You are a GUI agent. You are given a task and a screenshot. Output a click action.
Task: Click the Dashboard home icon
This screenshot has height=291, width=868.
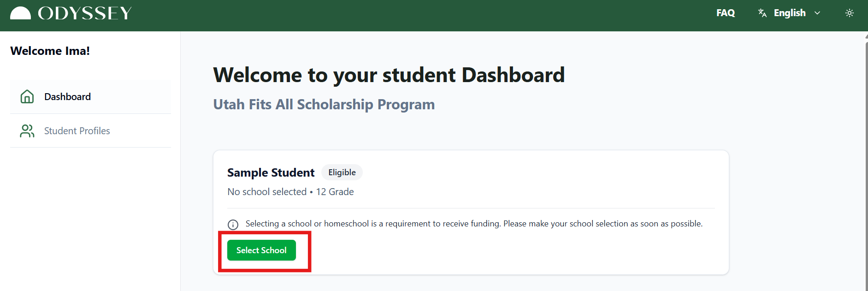tap(27, 96)
